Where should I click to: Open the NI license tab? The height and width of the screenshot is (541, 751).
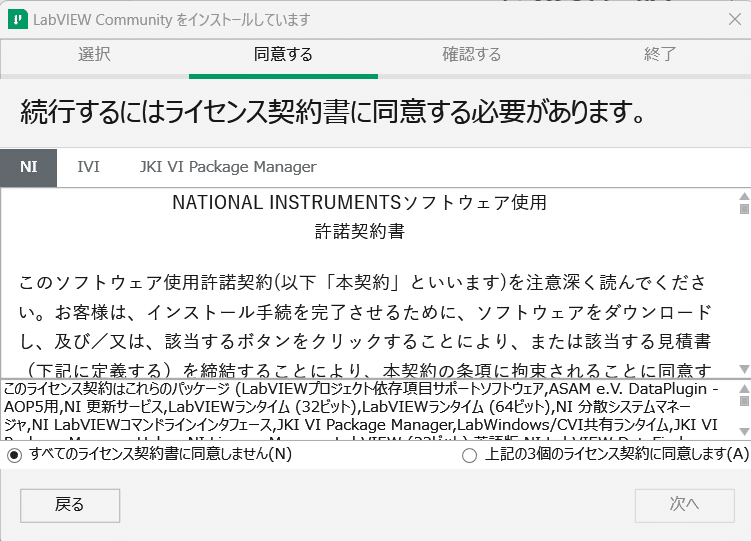pos(28,167)
